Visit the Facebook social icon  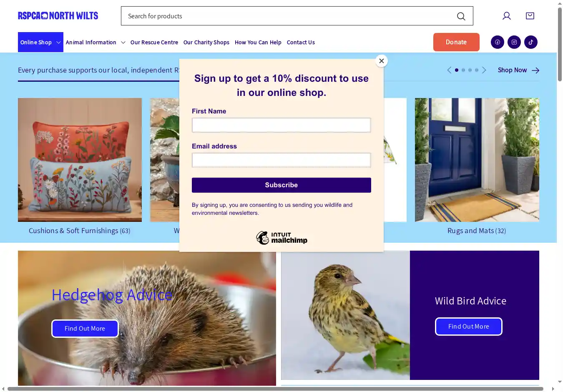(498, 42)
